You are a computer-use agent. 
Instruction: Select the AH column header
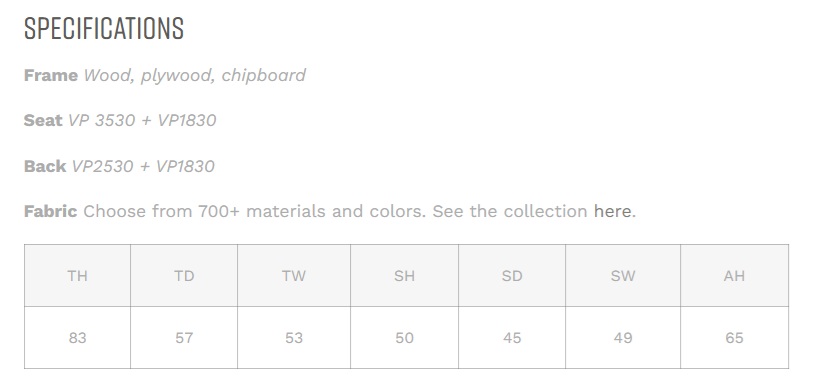tap(735, 276)
